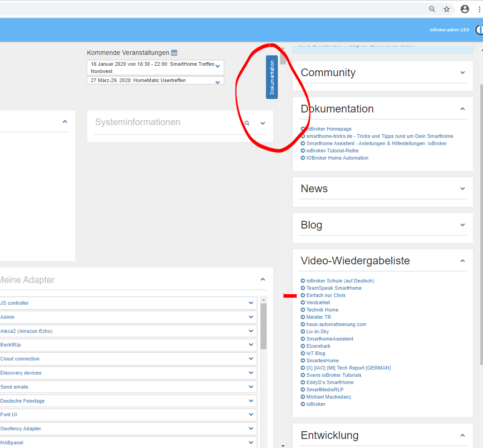Click the search icon in Systeminformationen
This screenshot has width=483, height=448.
point(247,123)
